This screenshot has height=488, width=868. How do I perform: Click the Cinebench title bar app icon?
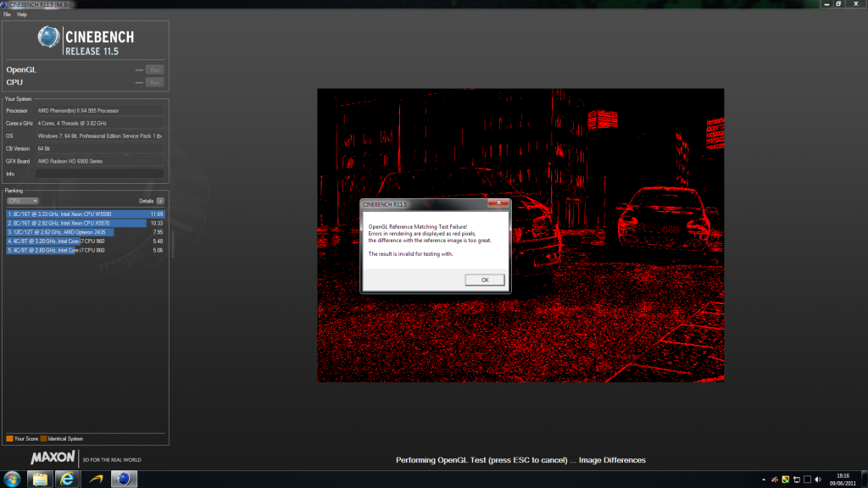pos(4,4)
